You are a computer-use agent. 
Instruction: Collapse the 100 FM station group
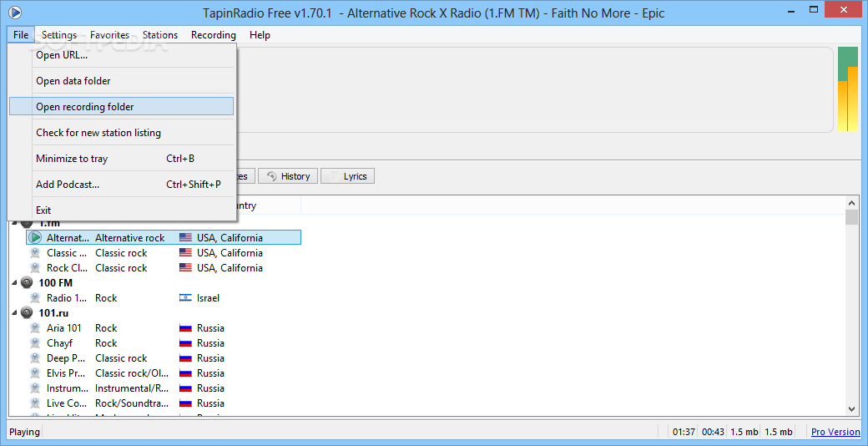(x=14, y=282)
